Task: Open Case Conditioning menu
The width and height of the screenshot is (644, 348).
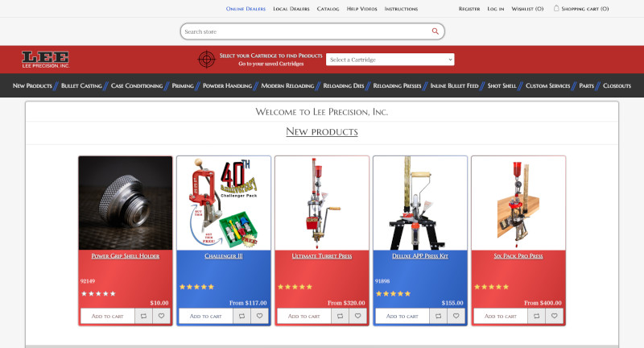Action: [x=137, y=85]
